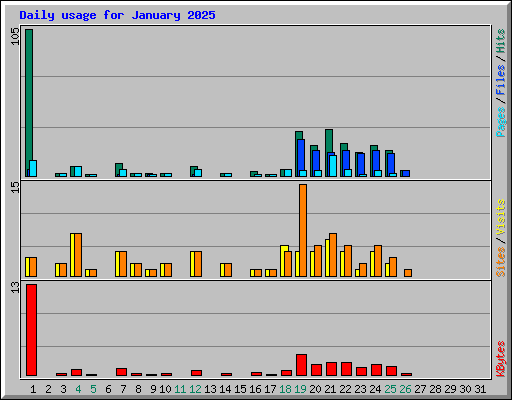
Task: Click the 105 scale value on Hits axis
Action: 15,37
